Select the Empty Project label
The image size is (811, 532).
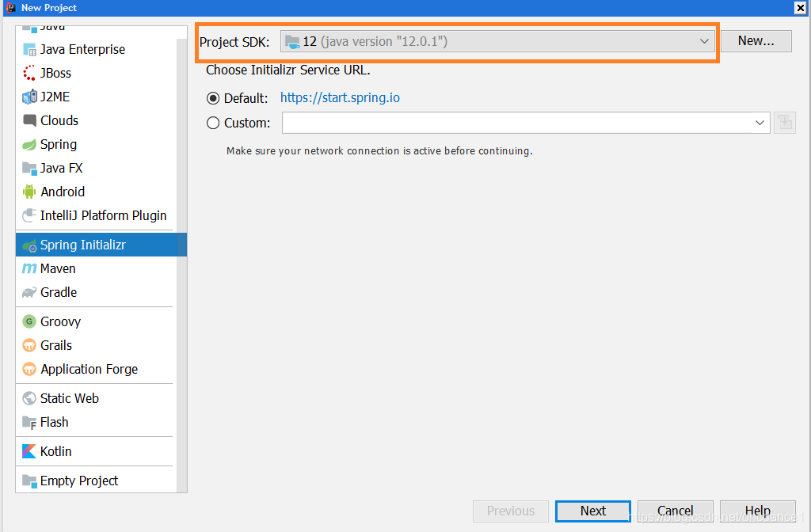coord(79,481)
